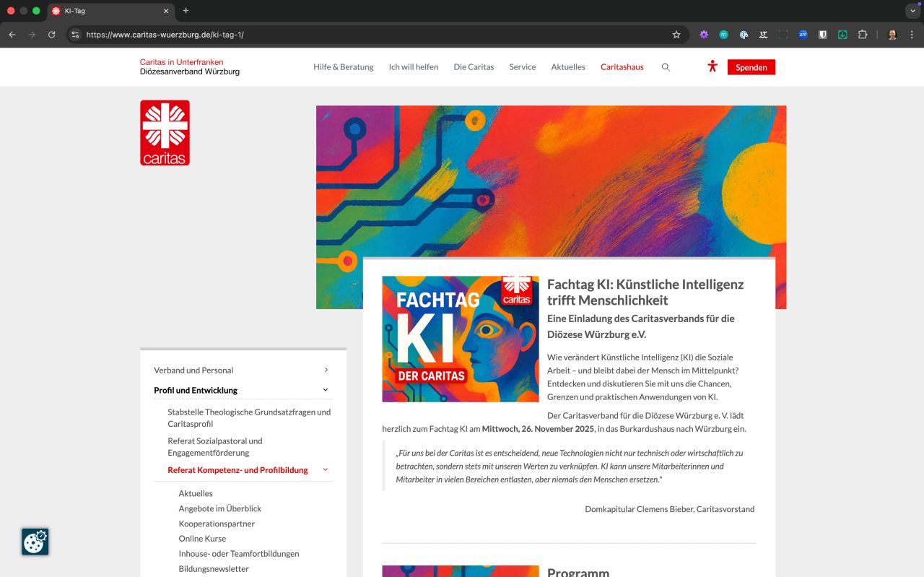924x577 pixels.
Task: Click the red Spenden button
Action: click(751, 67)
